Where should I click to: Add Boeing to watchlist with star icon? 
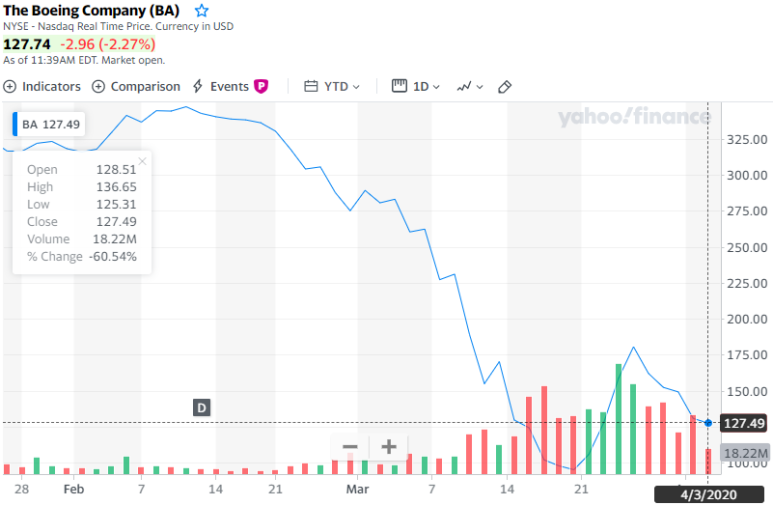[202, 10]
